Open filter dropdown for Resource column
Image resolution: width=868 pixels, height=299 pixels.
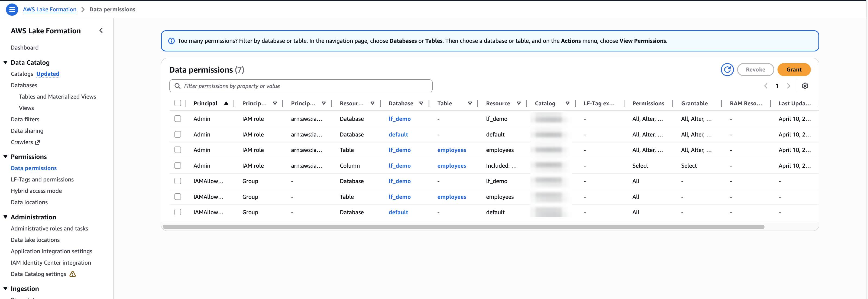coord(519,103)
